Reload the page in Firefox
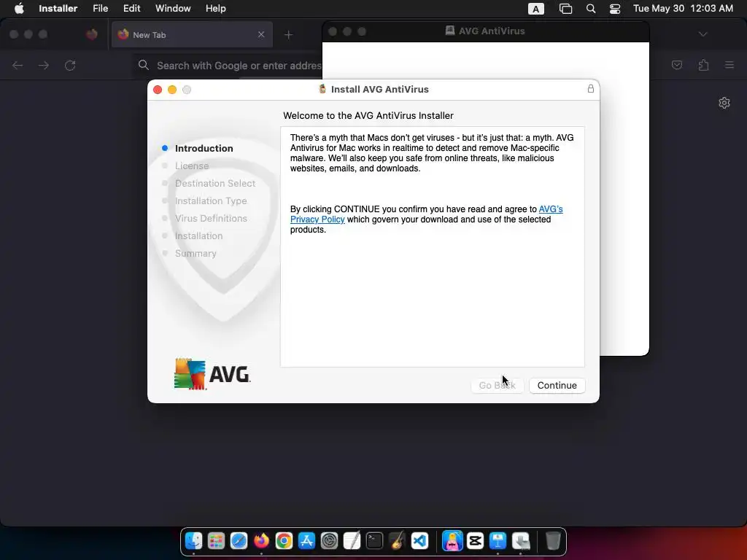 click(70, 65)
